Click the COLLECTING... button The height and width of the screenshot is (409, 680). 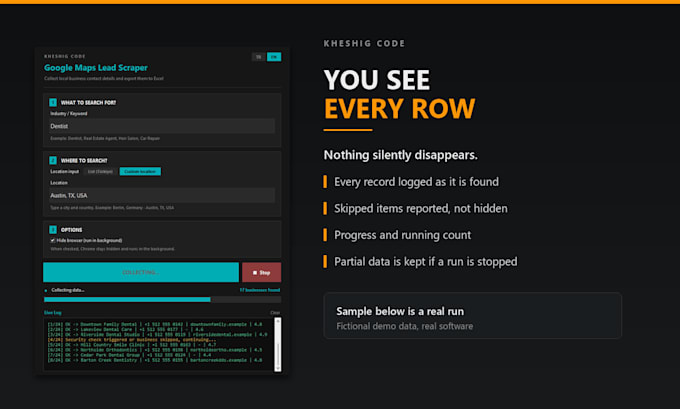click(141, 272)
